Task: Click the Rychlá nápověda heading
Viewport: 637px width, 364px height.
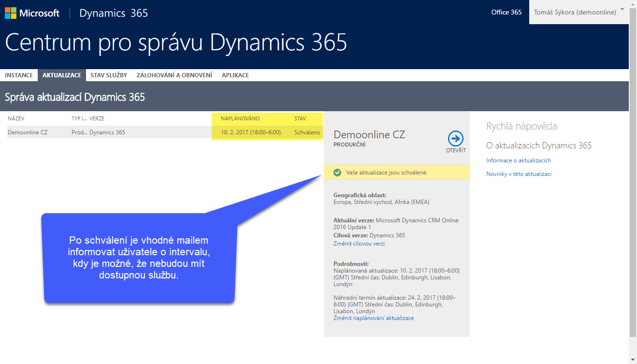Action: point(521,126)
